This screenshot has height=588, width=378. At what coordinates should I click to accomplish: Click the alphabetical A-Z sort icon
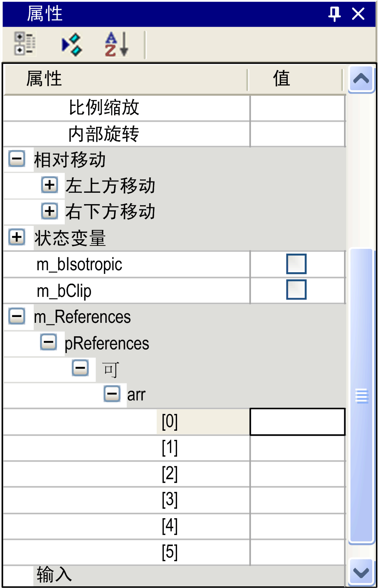[116, 44]
